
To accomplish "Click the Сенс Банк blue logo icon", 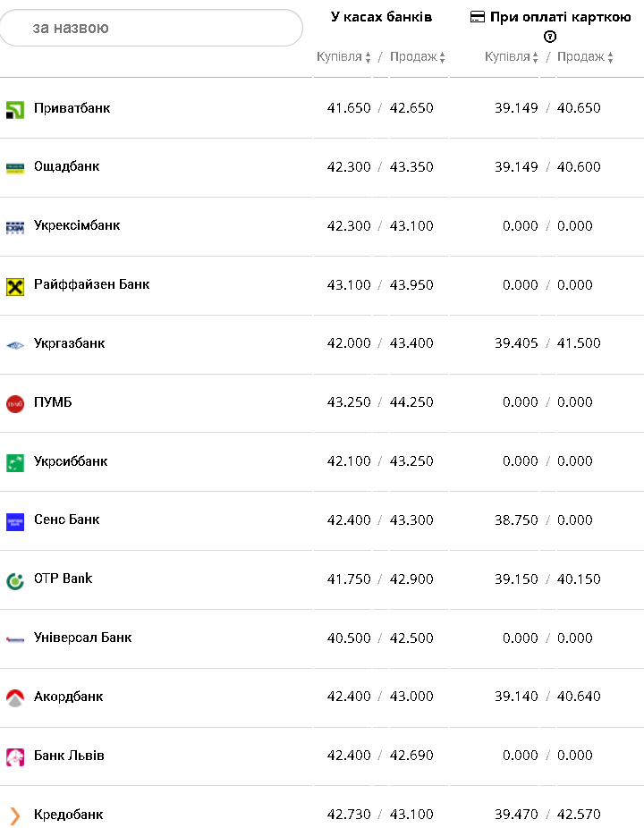I will [x=15, y=521].
